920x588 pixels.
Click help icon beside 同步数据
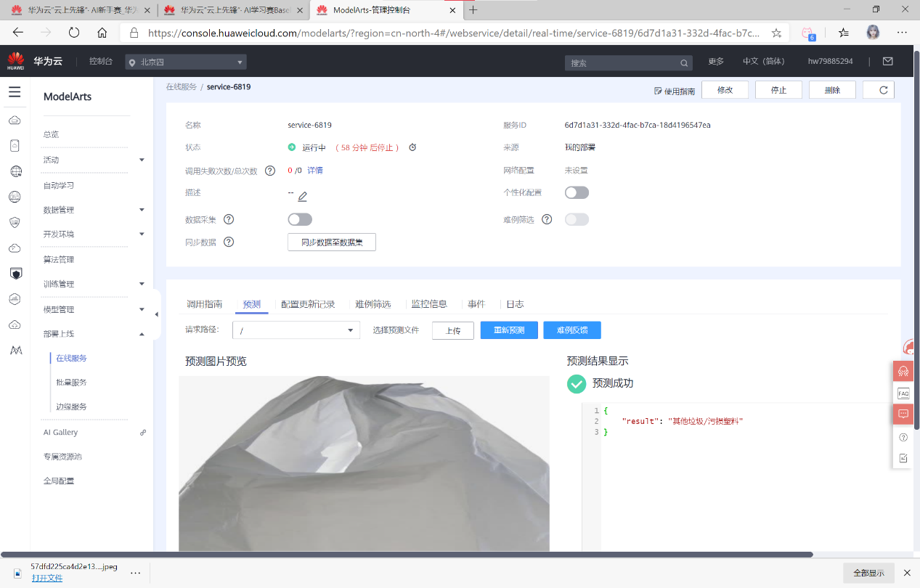tap(229, 242)
